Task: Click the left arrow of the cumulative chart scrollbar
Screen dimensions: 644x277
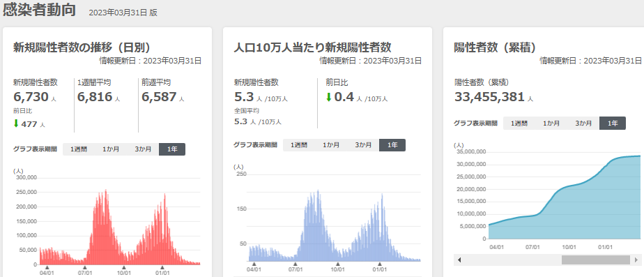Action: (x=459, y=260)
